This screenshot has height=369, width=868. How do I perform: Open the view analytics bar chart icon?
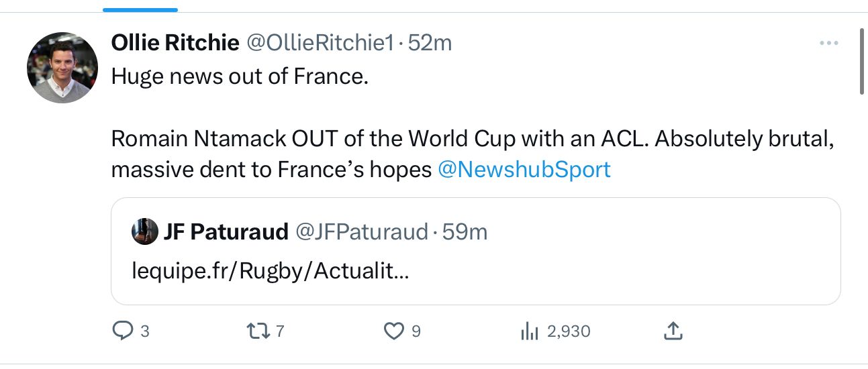coord(530,331)
